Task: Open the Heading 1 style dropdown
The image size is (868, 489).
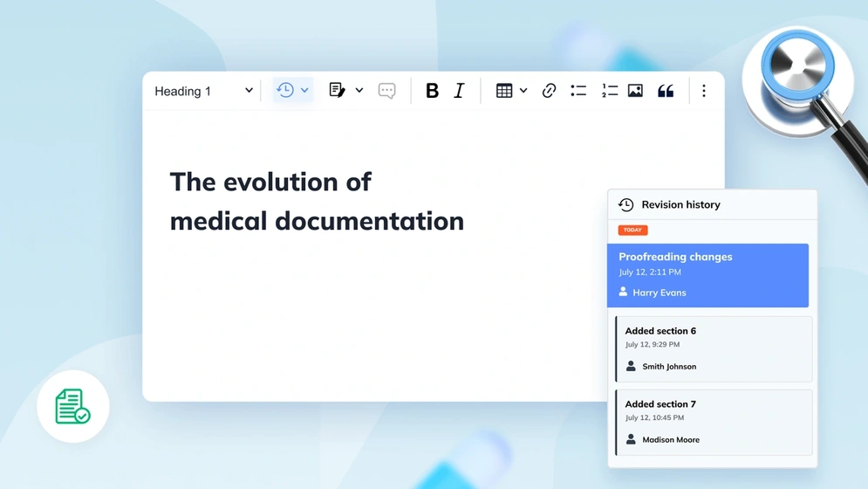Action: tap(203, 91)
